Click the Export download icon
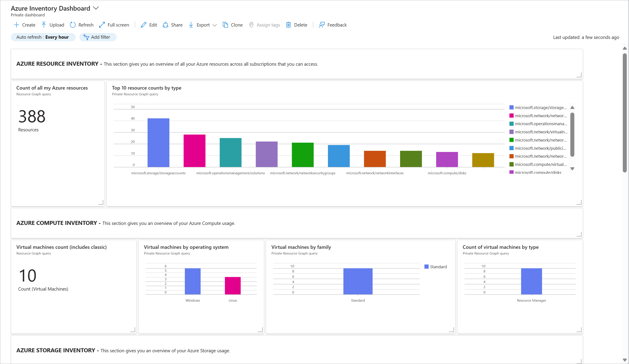 click(x=191, y=25)
